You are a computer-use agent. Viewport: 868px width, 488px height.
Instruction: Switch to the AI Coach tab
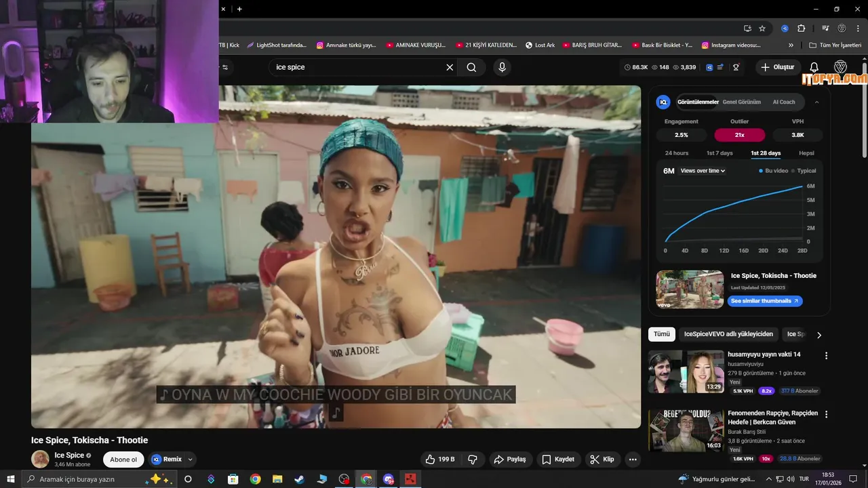click(784, 102)
